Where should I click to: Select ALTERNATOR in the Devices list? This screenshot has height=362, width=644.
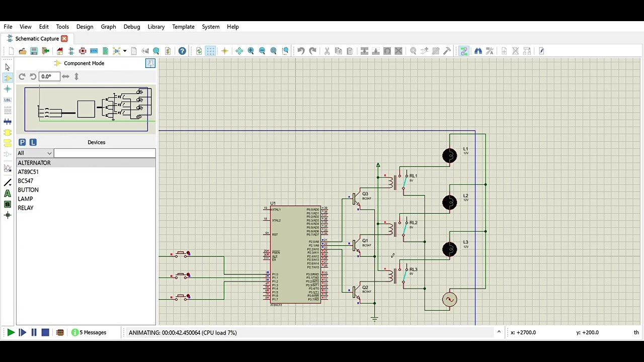(x=86, y=163)
